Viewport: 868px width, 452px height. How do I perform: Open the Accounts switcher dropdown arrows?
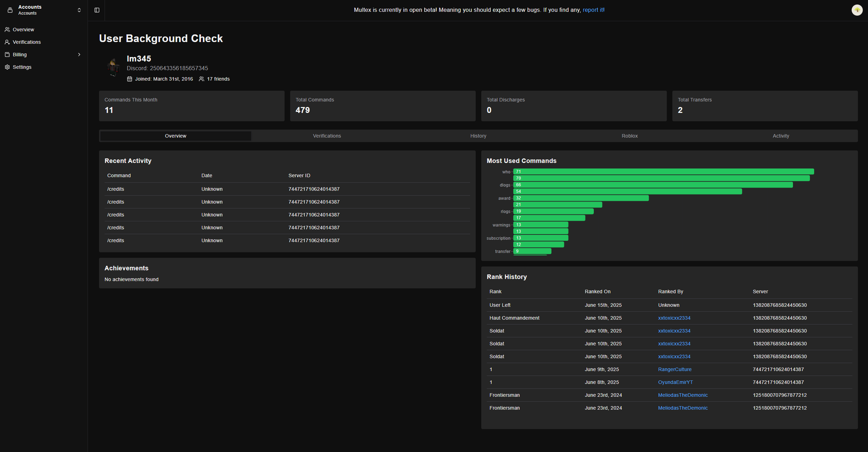79,10
